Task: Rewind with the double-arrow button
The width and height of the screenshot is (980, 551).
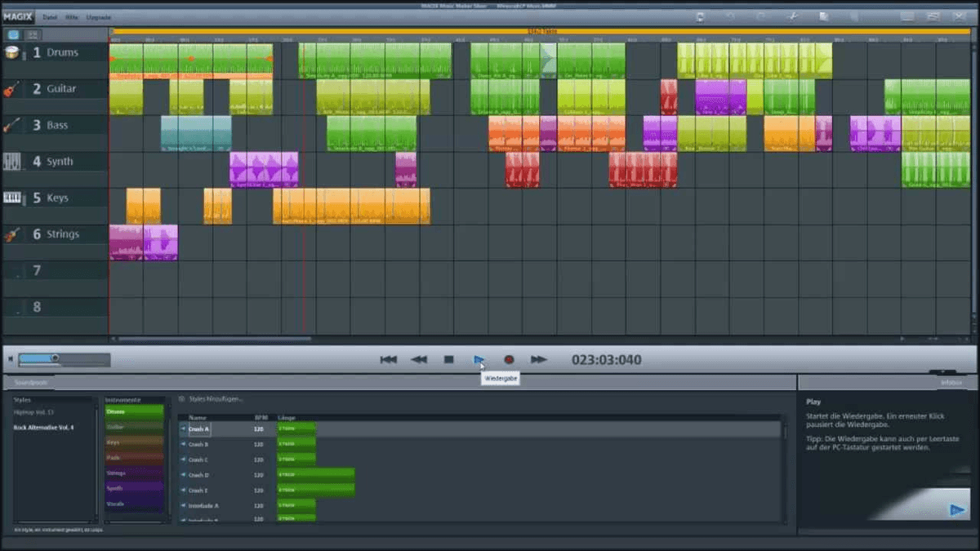Action: (x=419, y=359)
